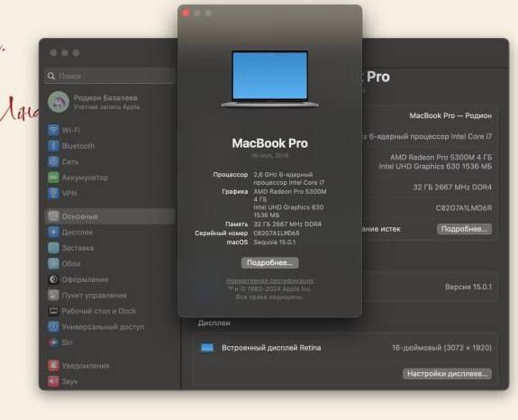This screenshot has width=518, height=420.
Task: Click 32 ГБ 2667 MHz DDR4 in settings
Action: [452, 187]
